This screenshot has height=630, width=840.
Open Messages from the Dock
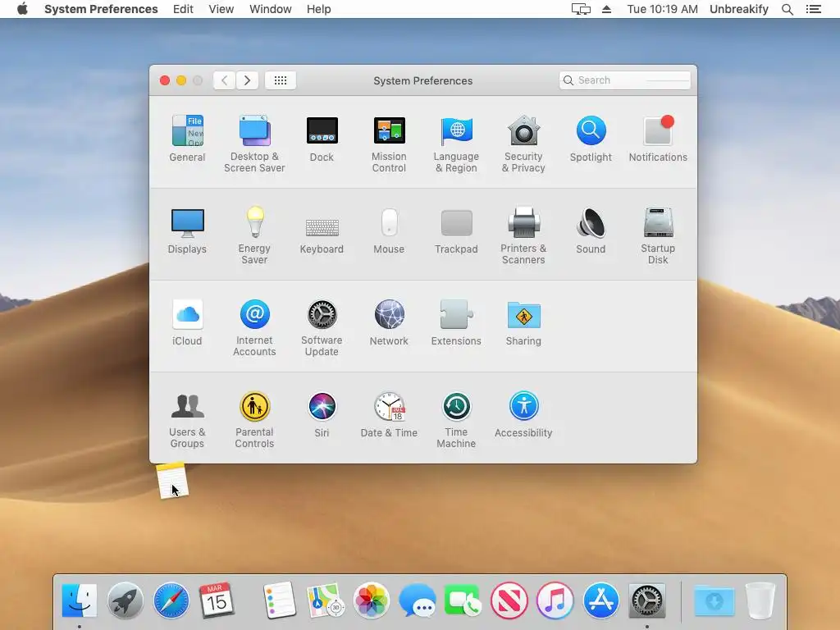[x=418, y=600]
